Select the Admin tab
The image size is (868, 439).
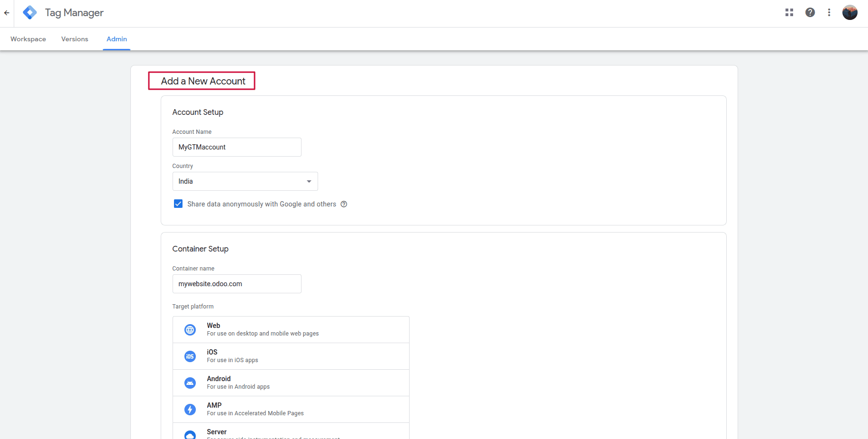(x=117, y=39)
